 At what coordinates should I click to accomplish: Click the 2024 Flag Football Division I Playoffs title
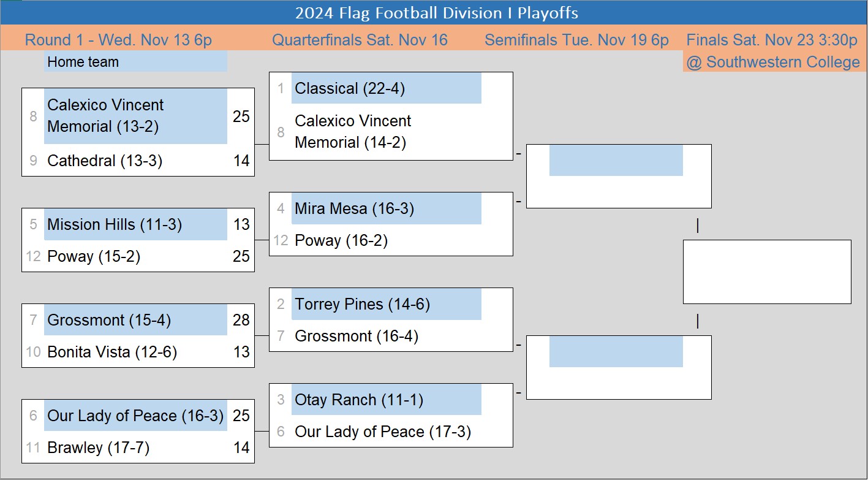(436, 13)
